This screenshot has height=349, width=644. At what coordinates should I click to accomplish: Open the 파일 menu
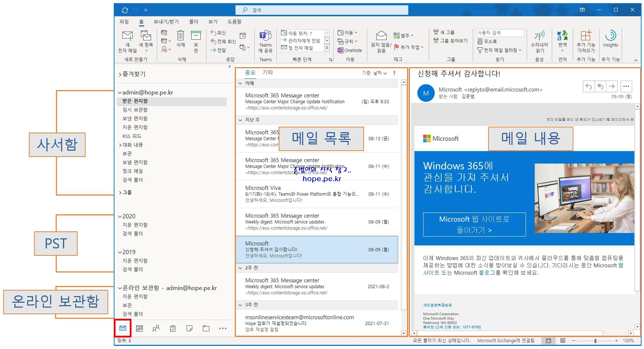(x=124, y=22)
